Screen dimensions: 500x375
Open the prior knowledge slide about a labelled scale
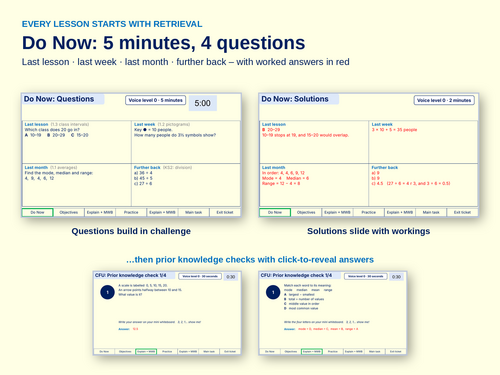pyautogui.click(x=167, y=313)
